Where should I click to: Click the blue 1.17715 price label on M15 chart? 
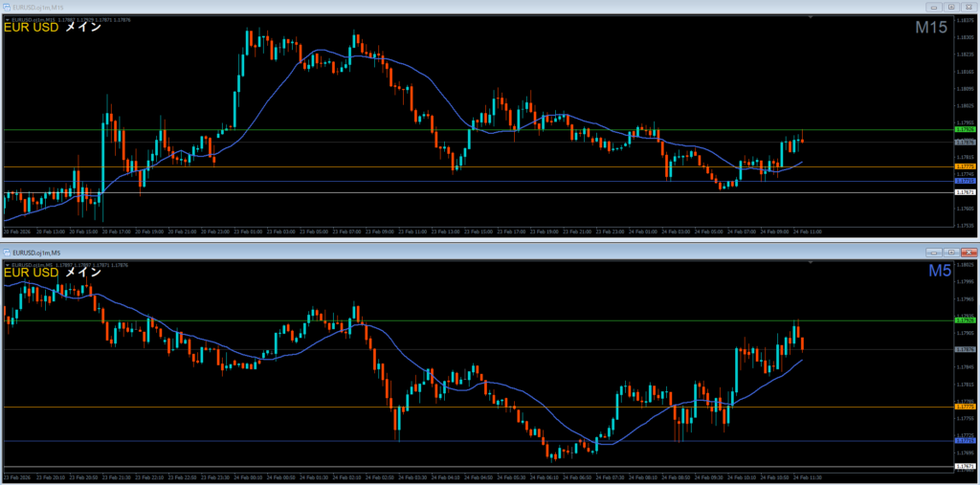pyautogui.click(x=966, y=180)
